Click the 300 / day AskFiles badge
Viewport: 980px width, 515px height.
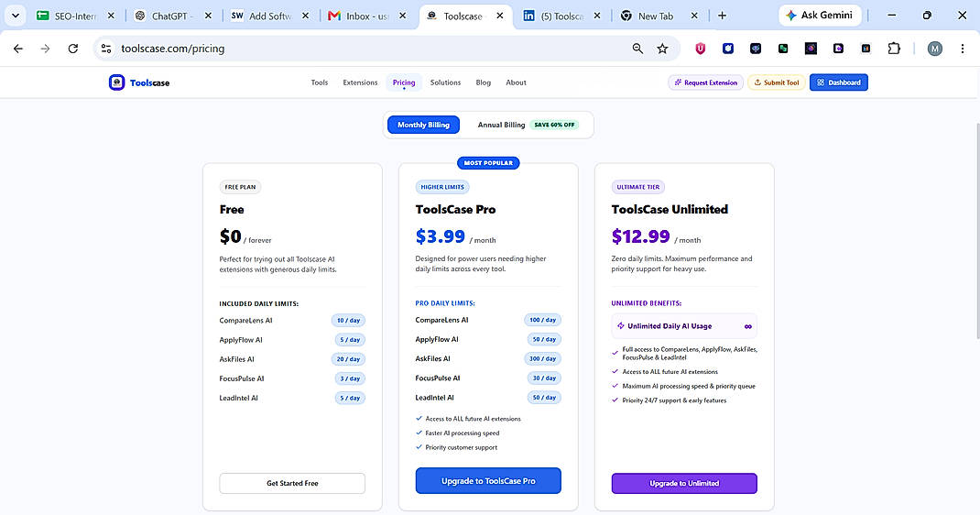coord(542,358)
